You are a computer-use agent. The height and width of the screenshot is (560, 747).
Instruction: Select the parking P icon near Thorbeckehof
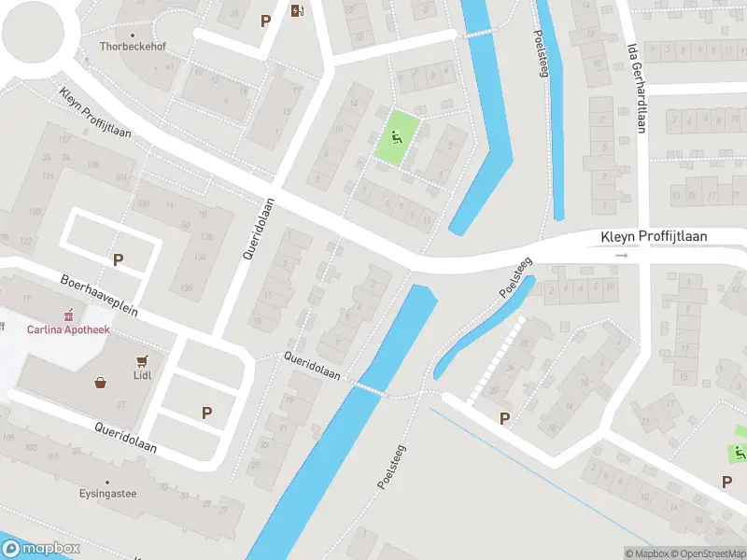[x=265, y=21]
